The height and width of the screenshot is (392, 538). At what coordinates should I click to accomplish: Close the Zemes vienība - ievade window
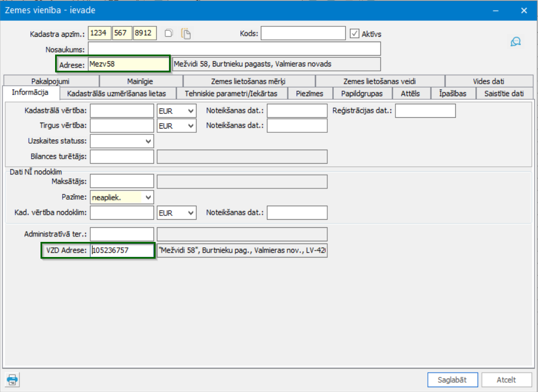[x=524, y=11]
